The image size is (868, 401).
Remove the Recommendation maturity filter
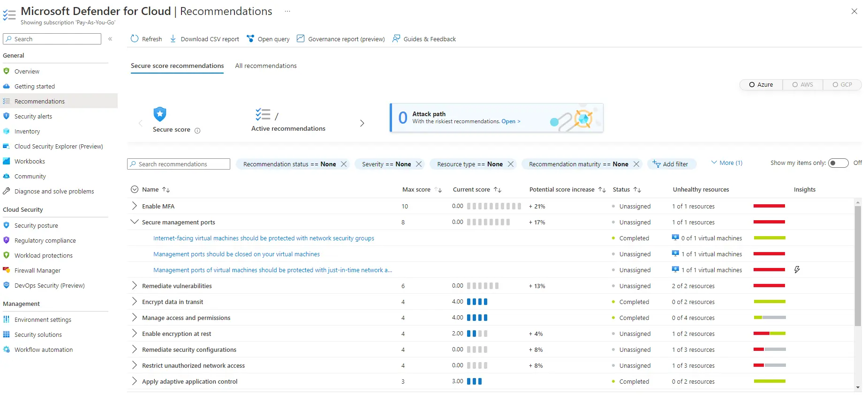(x=636, y=164)
